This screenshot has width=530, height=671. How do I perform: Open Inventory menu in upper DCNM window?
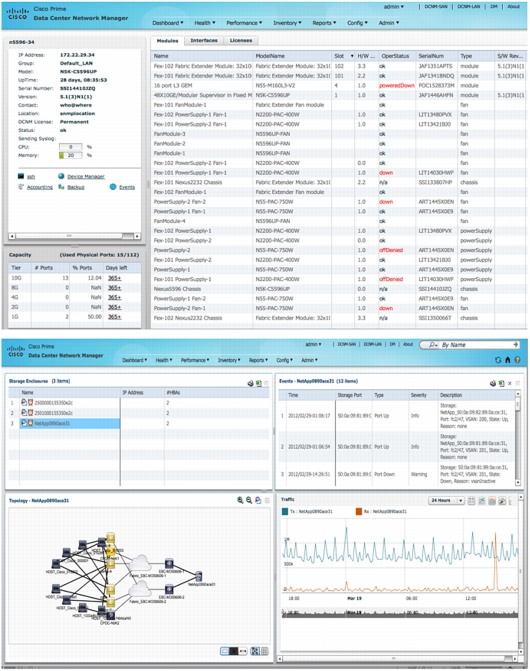click(x=287, y=23)
